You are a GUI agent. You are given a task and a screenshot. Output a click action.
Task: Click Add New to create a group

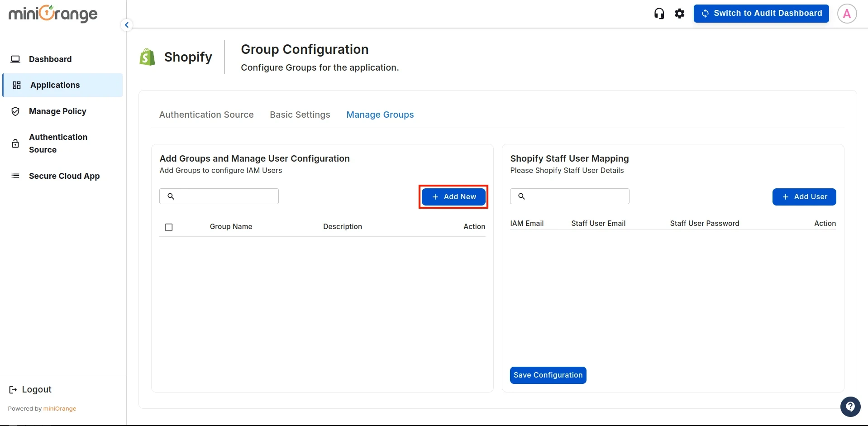point(453,196)
